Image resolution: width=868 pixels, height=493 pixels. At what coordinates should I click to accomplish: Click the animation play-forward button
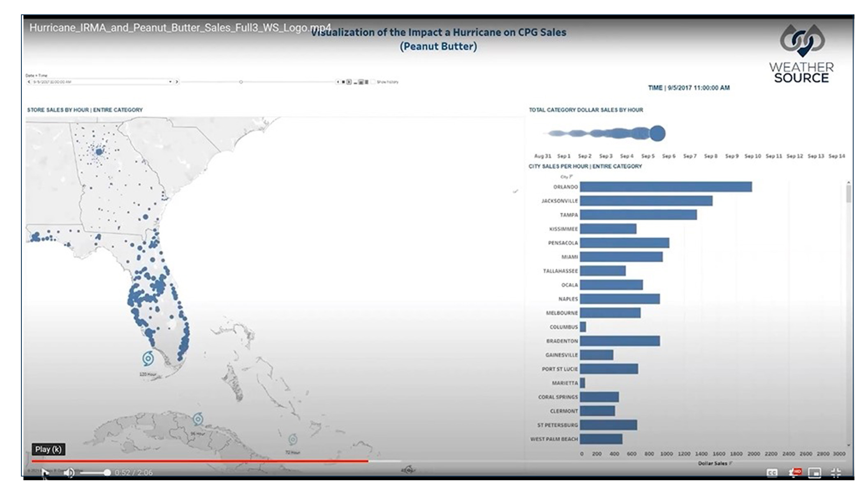pyautogui.click(x=349, y=82)
